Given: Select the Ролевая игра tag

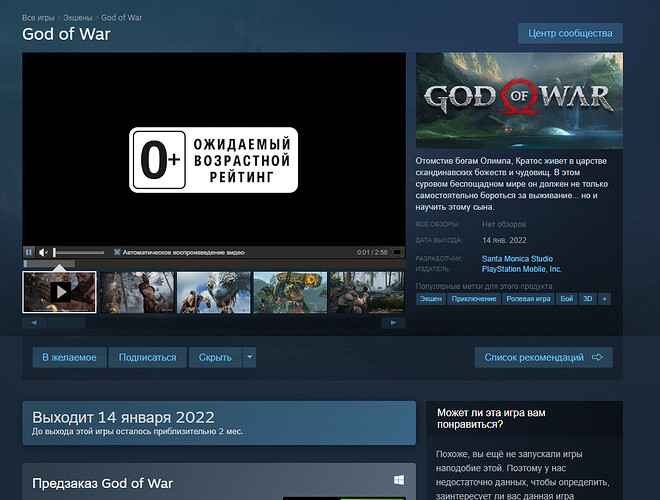Looking at the screenshot, I should click(527, 298).
